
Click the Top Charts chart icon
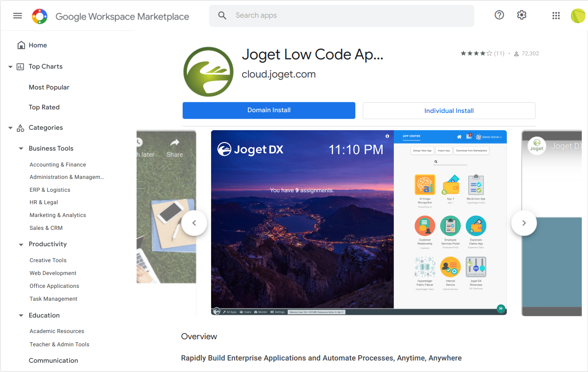pyautogui.click(x=20, y=66)
